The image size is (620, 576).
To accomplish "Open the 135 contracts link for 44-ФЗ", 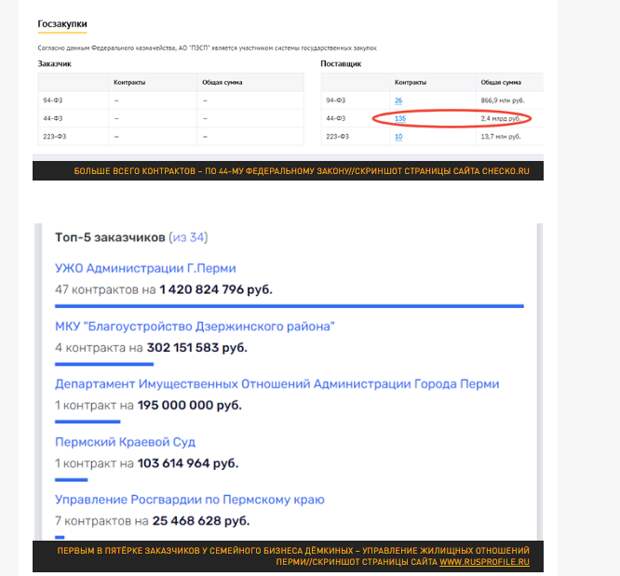I will (x=400, y=118).
